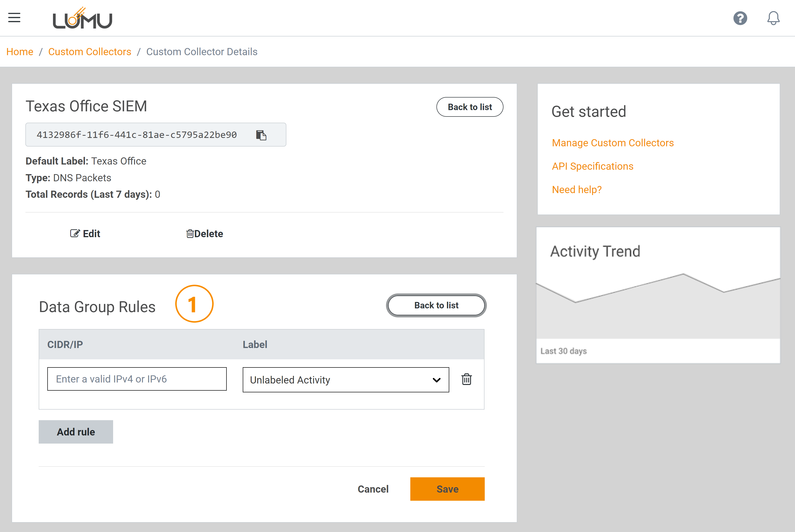Navigate to Custom Collectors breadcrumb

click(x=90, y=51)
